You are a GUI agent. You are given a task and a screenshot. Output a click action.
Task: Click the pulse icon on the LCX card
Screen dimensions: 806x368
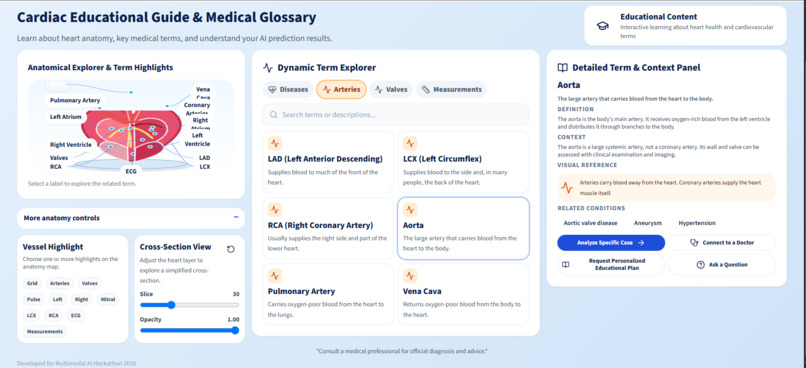coord(410,143)
